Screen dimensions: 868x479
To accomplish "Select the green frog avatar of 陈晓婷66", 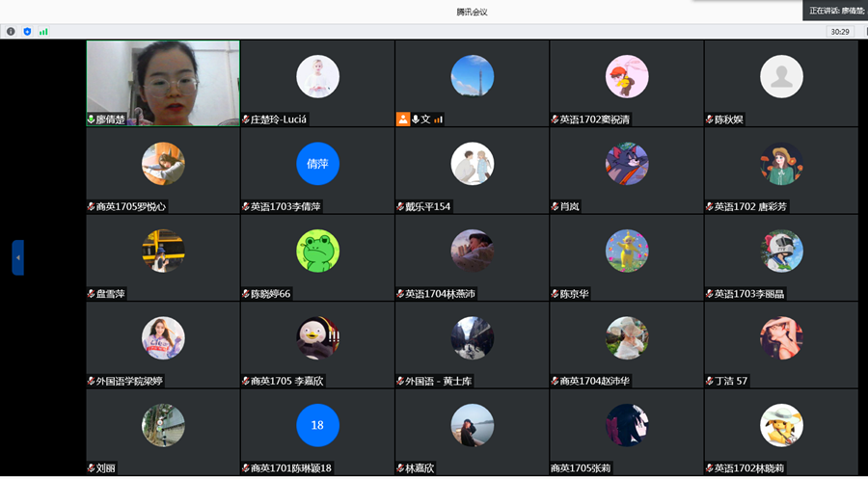I will (317, 251).
